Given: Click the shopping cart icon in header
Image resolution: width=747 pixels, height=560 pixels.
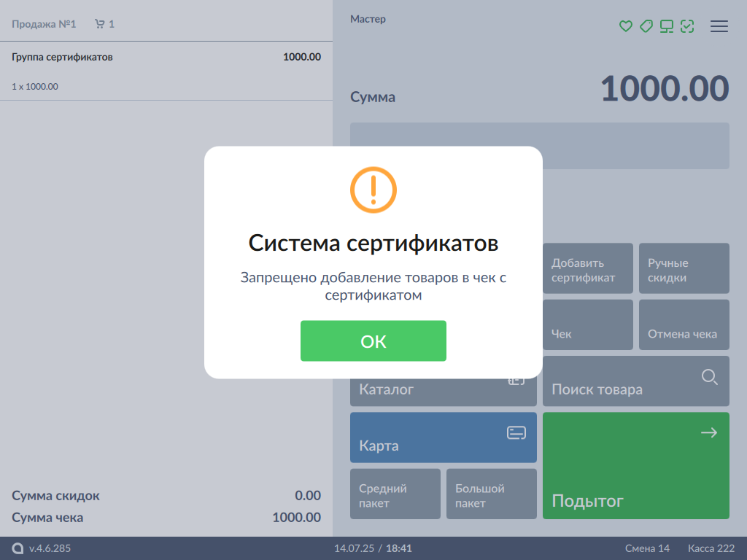Looking at the screenshot, I should click(x=100, y=24).
